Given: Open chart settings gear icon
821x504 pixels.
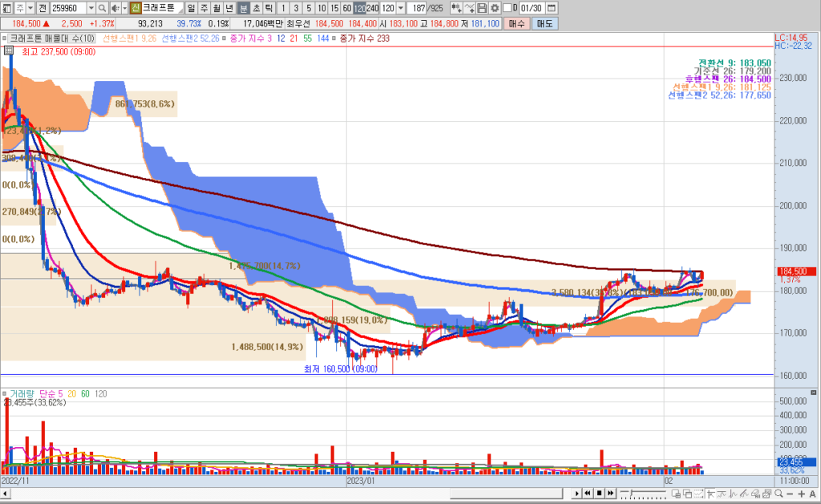Looking at the screenshot, I should (x=495, y=8).
